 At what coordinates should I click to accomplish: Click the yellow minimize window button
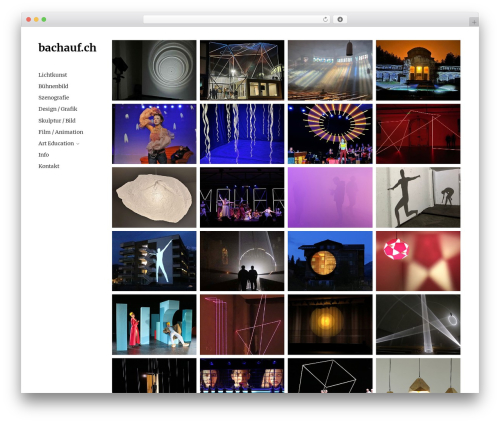[x=36, y=19]
